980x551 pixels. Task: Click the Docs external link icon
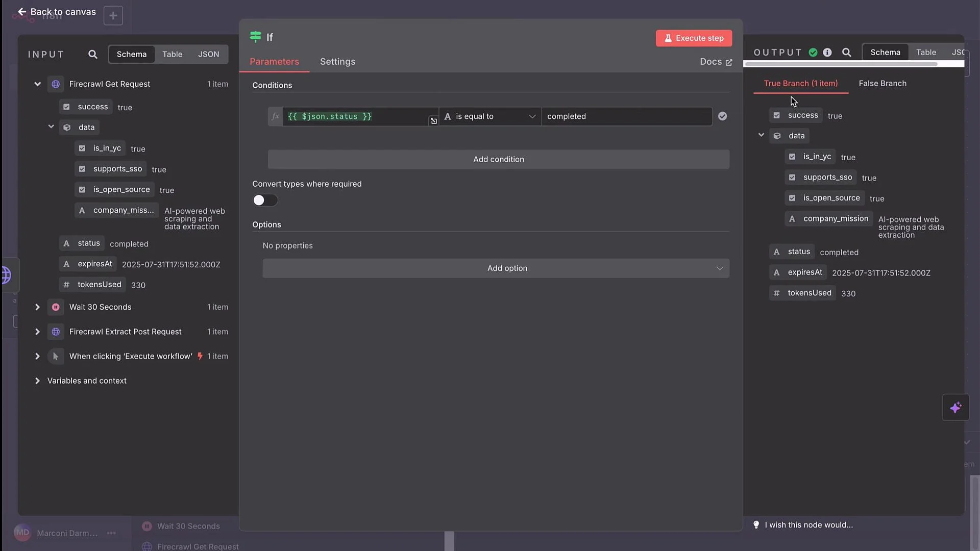pos(729,62)
